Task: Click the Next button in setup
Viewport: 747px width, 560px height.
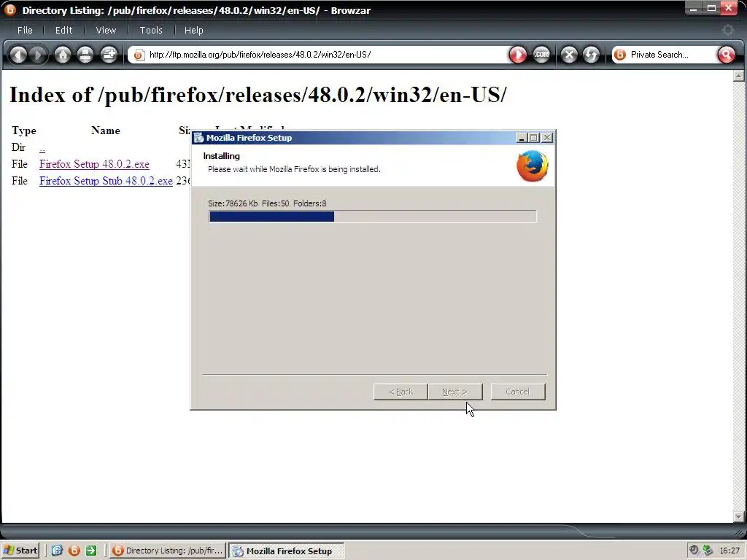Action: coord(455,392)
